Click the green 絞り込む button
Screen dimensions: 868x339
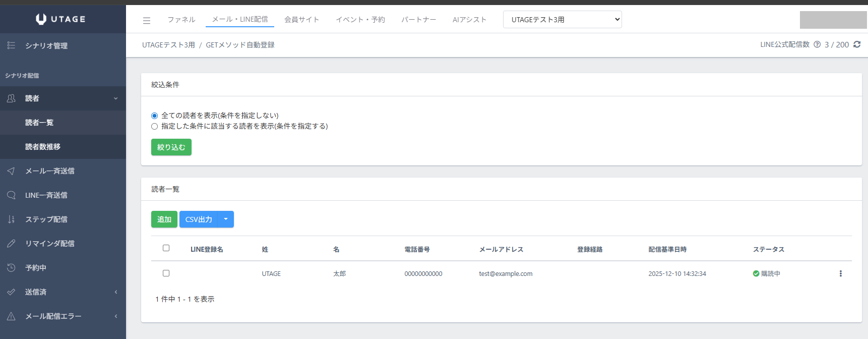(x=171, y=147)
